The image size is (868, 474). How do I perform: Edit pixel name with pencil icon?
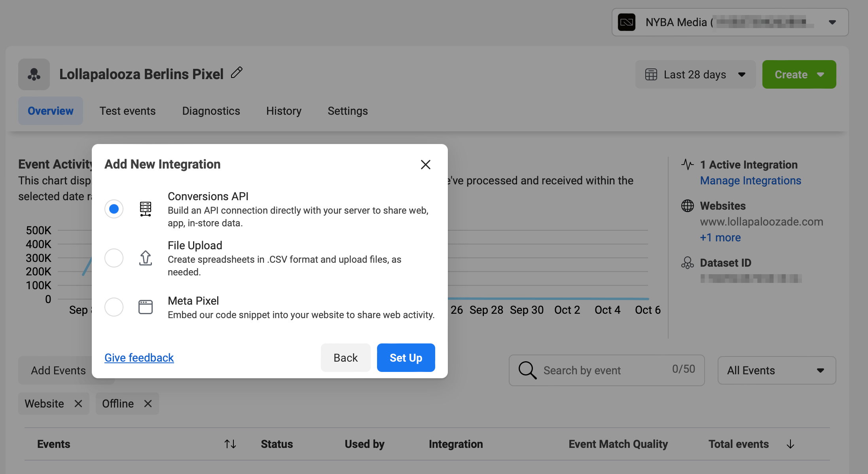coord(237,72)
